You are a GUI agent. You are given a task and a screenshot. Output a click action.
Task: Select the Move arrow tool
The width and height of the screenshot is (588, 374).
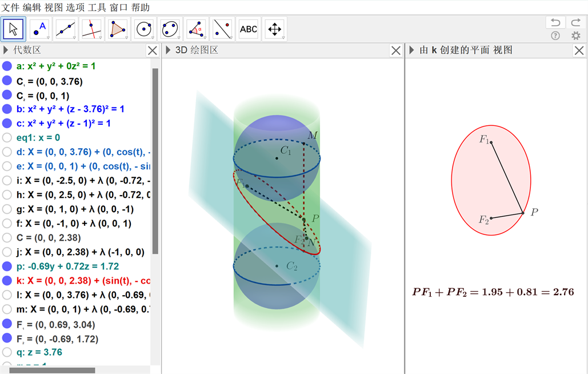pyautogui.click(x=13, y=29)
